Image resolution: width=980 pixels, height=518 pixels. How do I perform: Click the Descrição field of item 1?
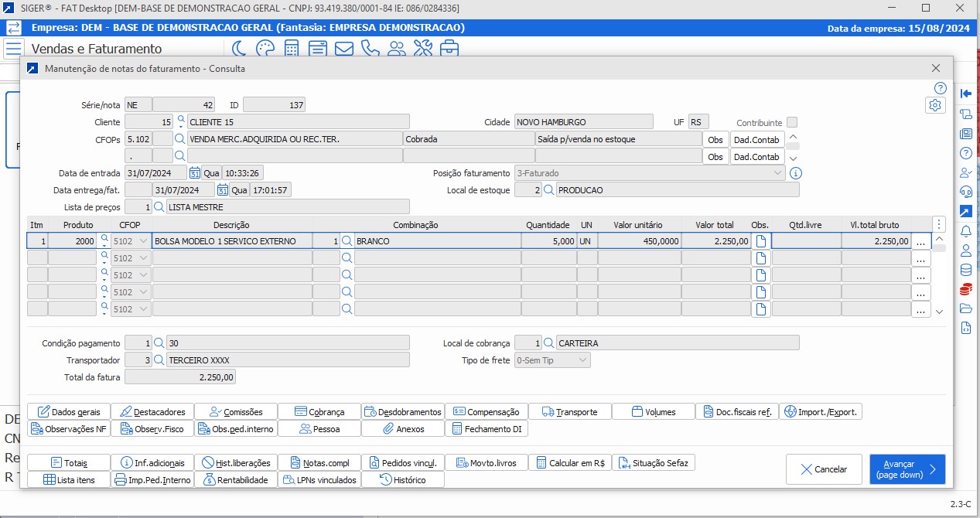click(232, 241)
